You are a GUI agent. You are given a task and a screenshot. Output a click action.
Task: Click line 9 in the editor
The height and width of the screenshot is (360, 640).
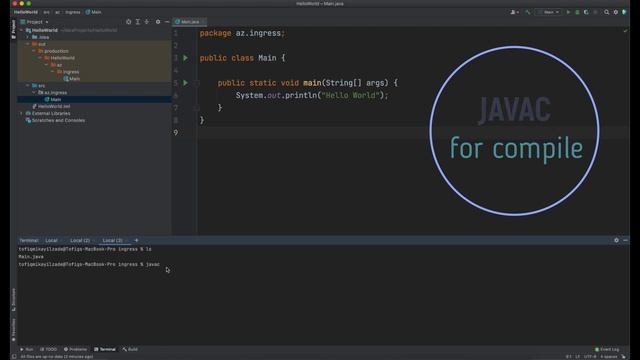pyautogui.click(x=413, y=133)
